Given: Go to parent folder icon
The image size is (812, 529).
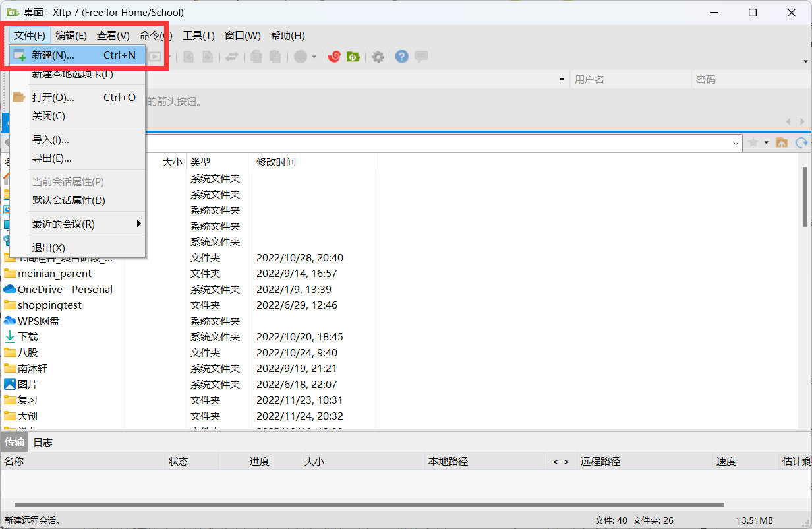Looking at the screenshot, I should 782,142.
